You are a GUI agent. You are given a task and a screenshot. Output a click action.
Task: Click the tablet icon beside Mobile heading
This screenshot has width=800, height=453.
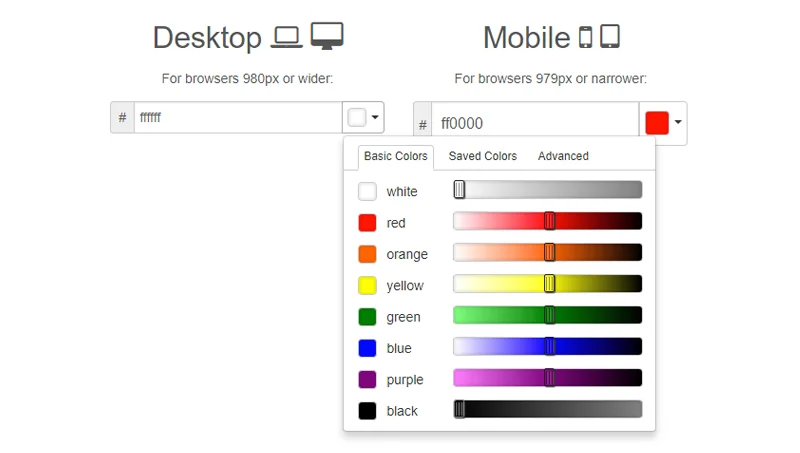pyautogui.click(x=610, y=36)
